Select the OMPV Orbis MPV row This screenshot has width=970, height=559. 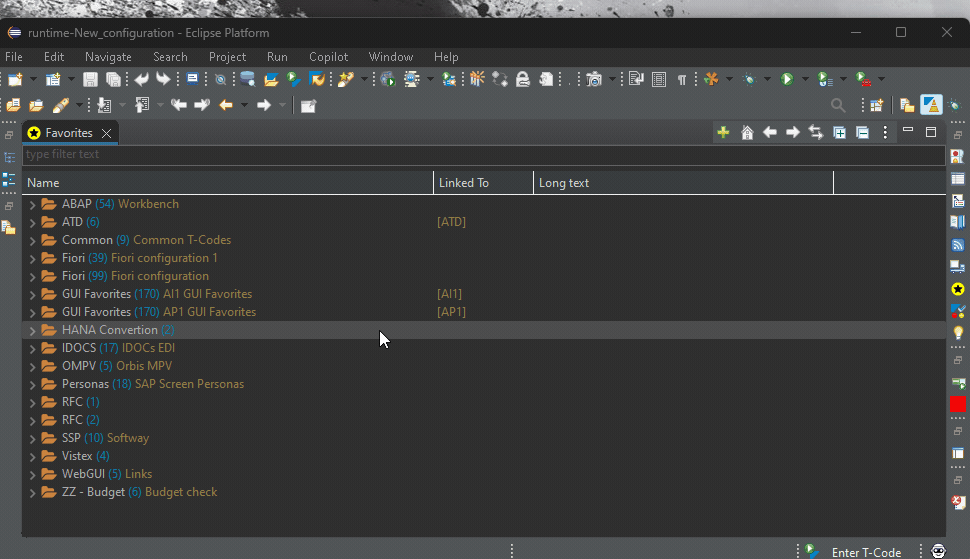(x=484, y=366)
